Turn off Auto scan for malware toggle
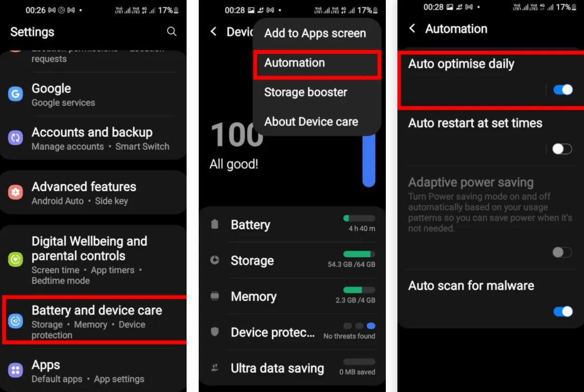584x392 pixels. (563, 311)
